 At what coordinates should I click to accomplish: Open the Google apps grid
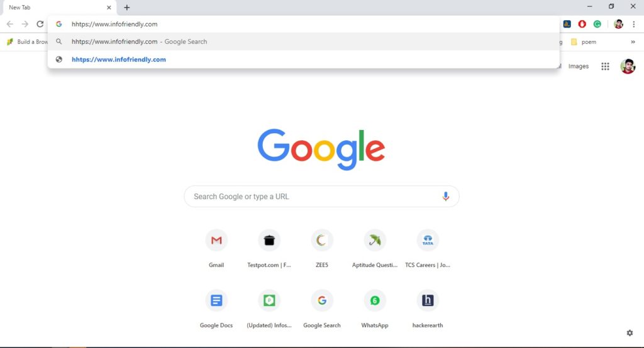pos(605,66)
